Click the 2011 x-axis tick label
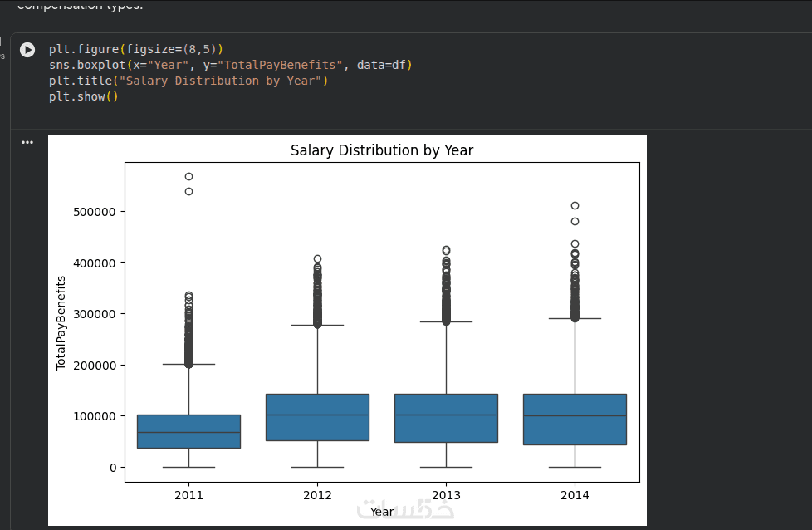Viewport: 812px width, 530px height. tap(188, 495)
